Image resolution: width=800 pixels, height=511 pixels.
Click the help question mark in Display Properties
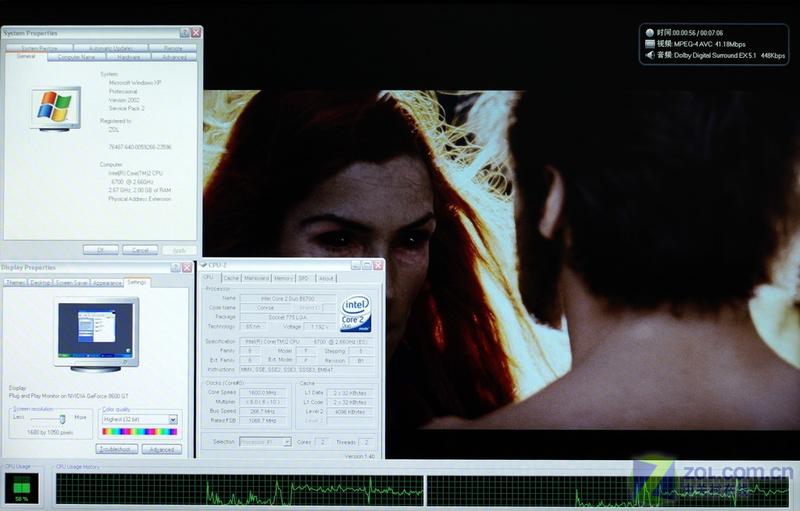(x=176, y=267)
